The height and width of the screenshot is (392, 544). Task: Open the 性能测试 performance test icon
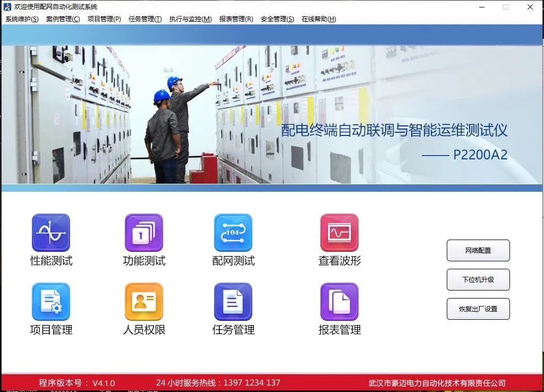(x=51, y=233)
